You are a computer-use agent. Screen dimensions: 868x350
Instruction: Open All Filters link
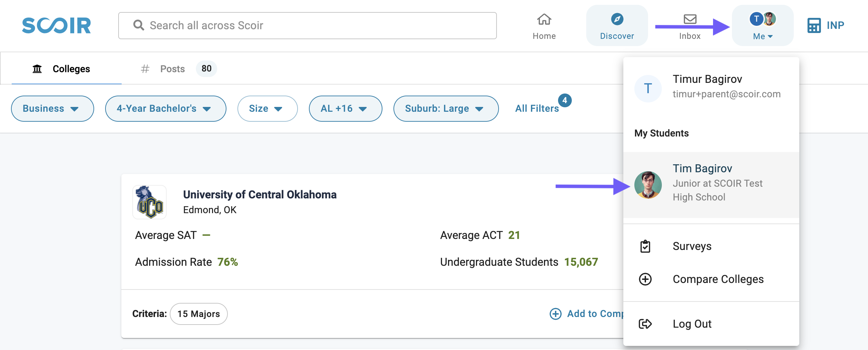pyautogui.click(x=537, y=109)
